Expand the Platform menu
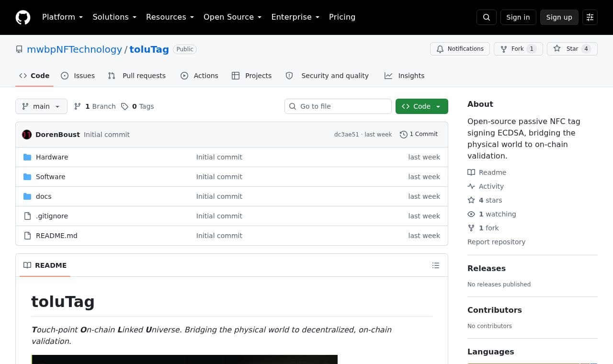The height and width of the screenshot is (364, 613). pyautogui.click(x=62, y=17)
